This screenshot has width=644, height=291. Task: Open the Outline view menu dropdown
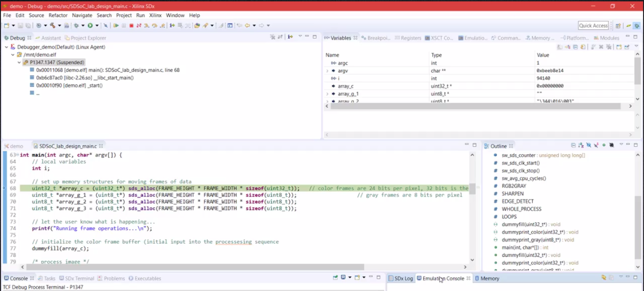coord(621,144)
